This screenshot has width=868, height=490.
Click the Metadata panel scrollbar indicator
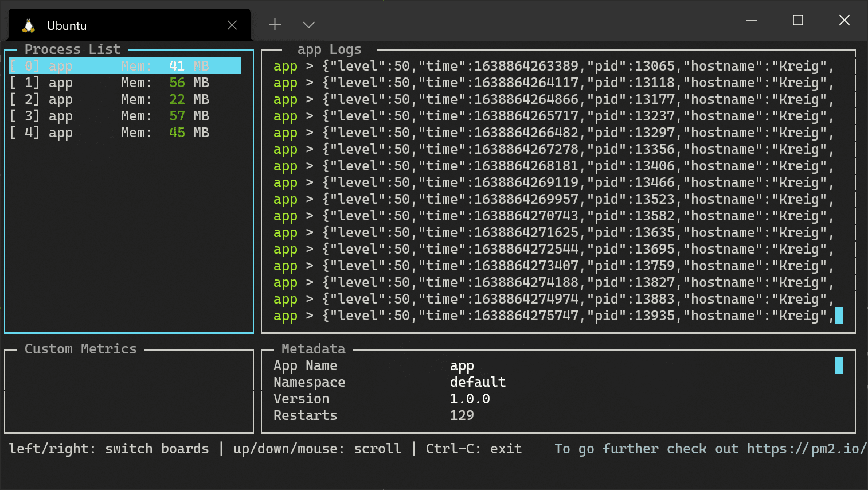tap(839, 365)
